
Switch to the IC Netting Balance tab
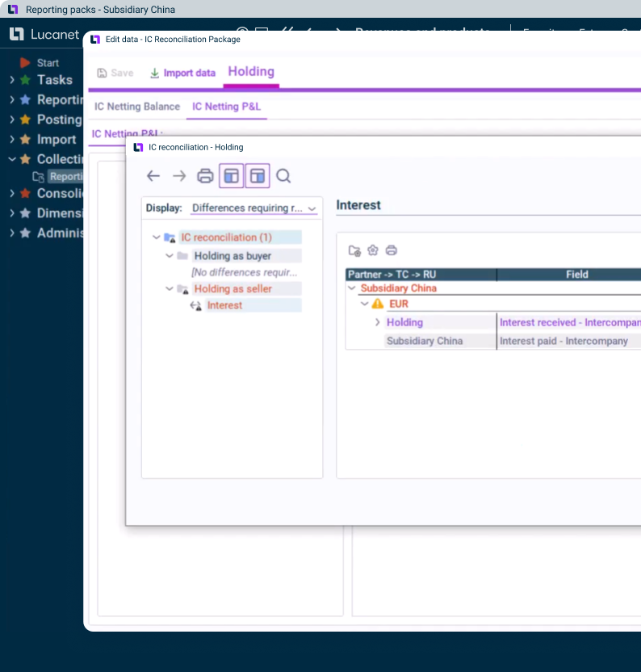[137, 107]
